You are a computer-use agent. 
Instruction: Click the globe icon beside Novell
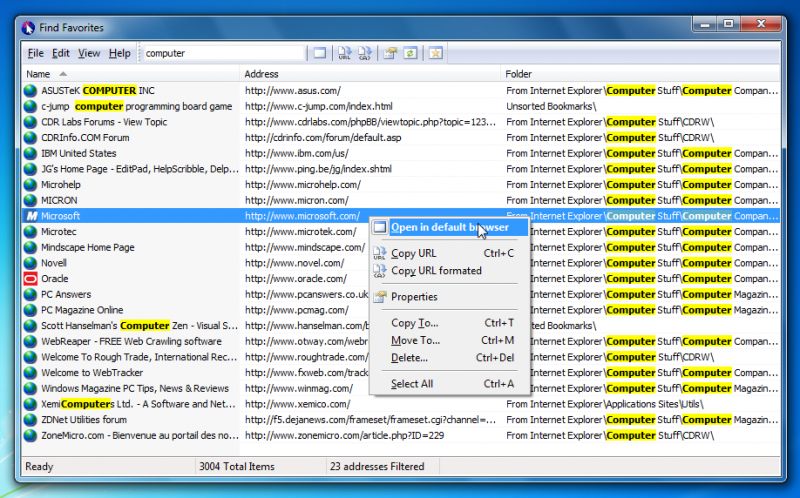[x=31, y=263]
